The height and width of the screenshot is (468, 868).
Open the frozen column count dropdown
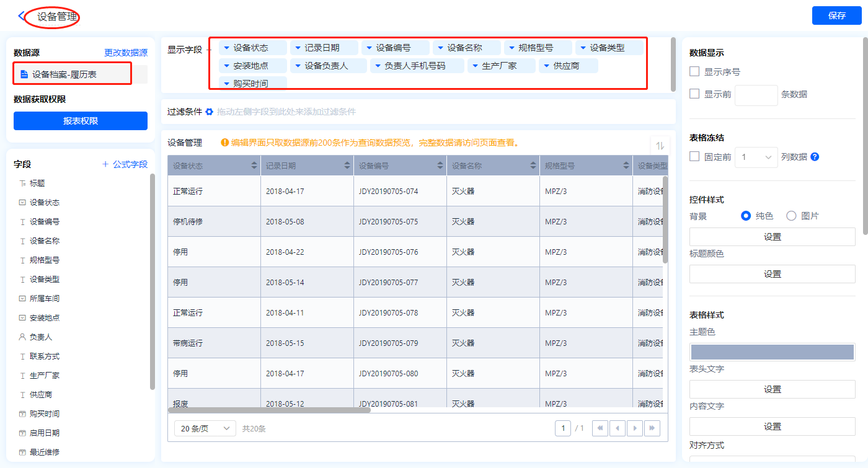(x=756, y=157)
